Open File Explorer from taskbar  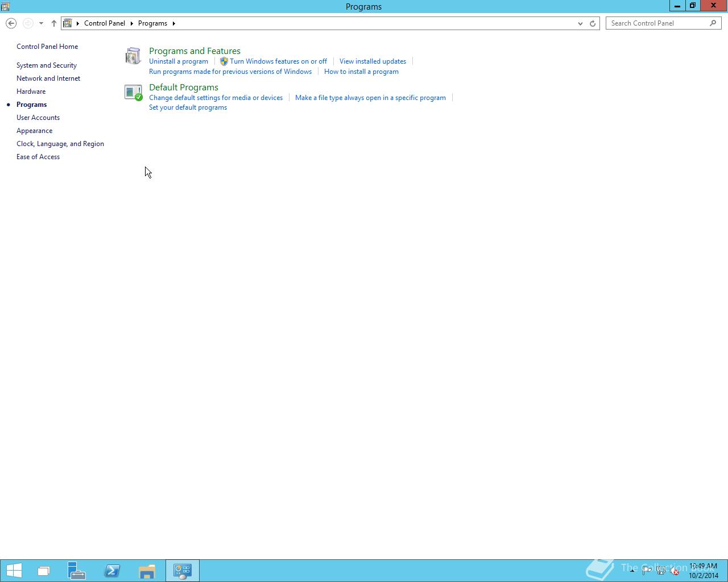coord(147,571)
